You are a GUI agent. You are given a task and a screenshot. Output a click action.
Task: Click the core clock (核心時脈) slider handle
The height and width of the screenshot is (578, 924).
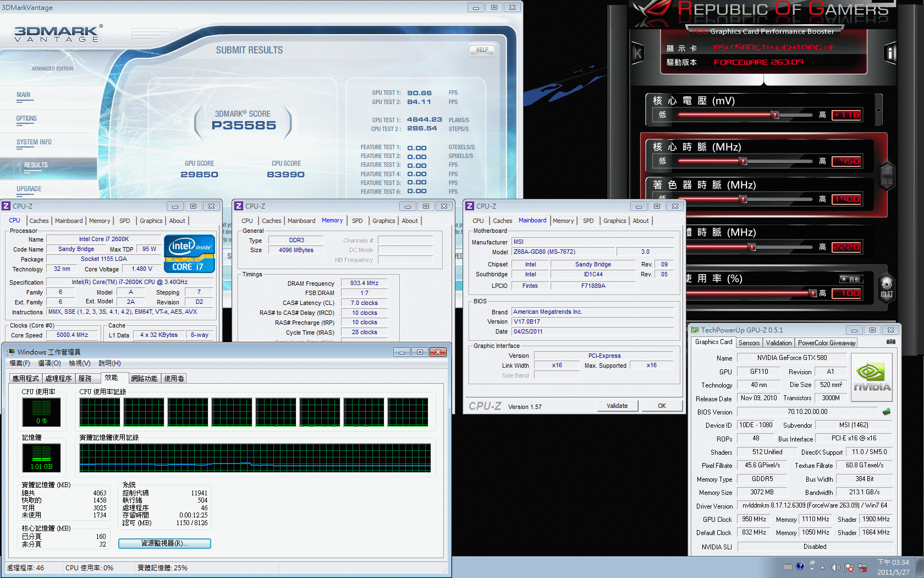tap(744, 161)
